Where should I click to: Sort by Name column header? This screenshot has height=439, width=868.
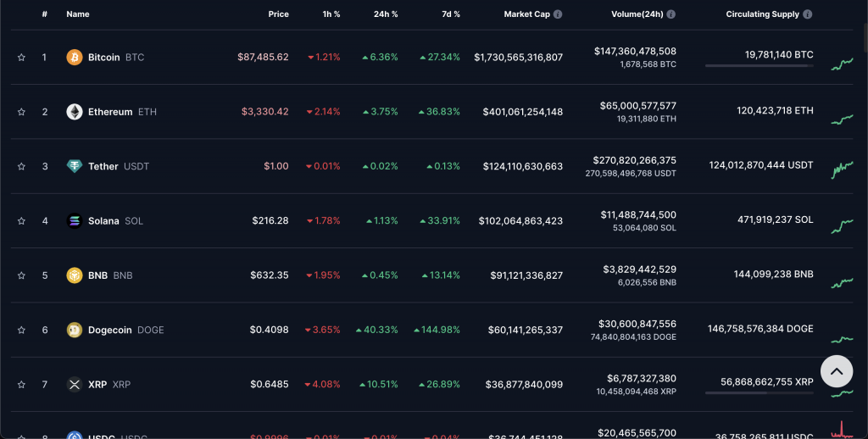(x=77, y=14)
